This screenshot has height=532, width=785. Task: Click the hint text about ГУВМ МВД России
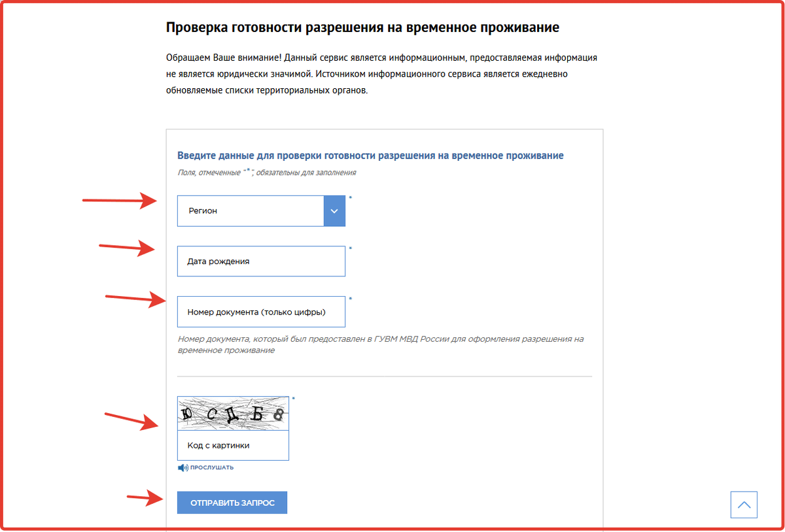(380, 345)
